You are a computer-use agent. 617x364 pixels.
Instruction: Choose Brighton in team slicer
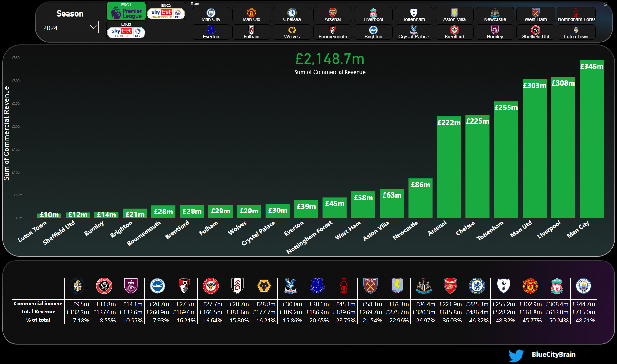coord(373,32)
